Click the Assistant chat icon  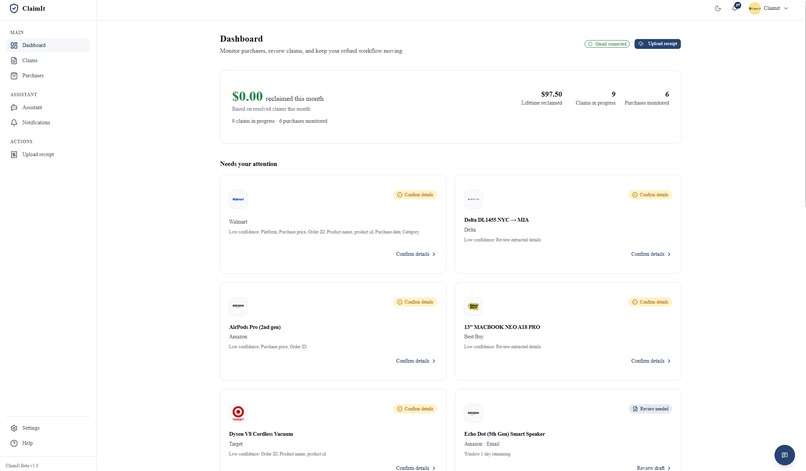click(14, 107)
